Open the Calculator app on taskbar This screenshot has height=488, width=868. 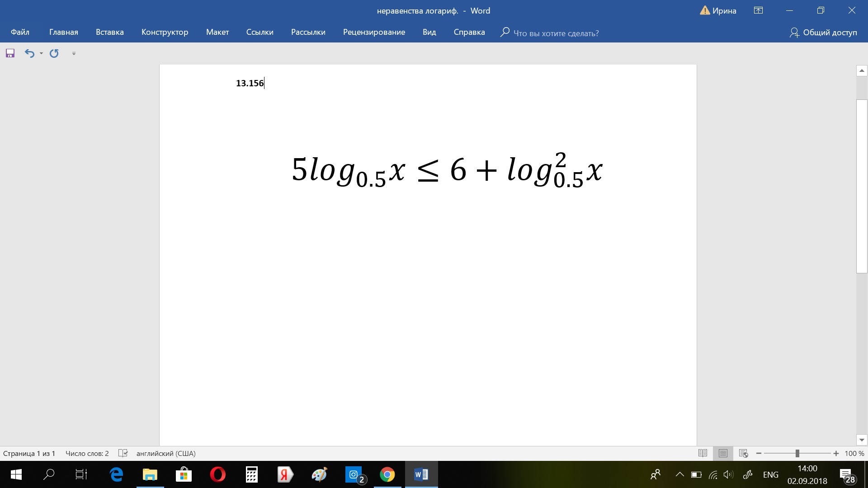click(251, 474)
